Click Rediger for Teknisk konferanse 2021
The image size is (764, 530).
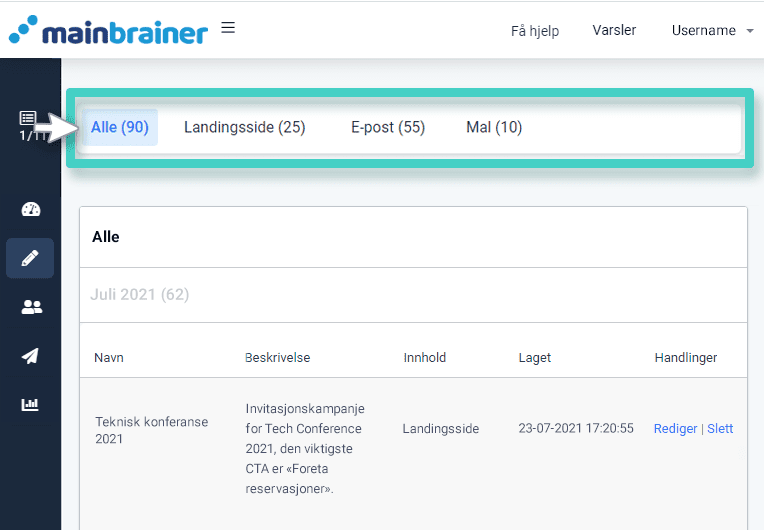[675, 429]
